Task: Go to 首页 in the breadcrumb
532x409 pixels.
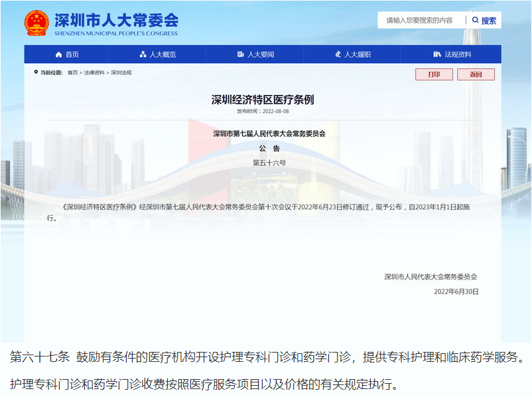Action: 72,73
